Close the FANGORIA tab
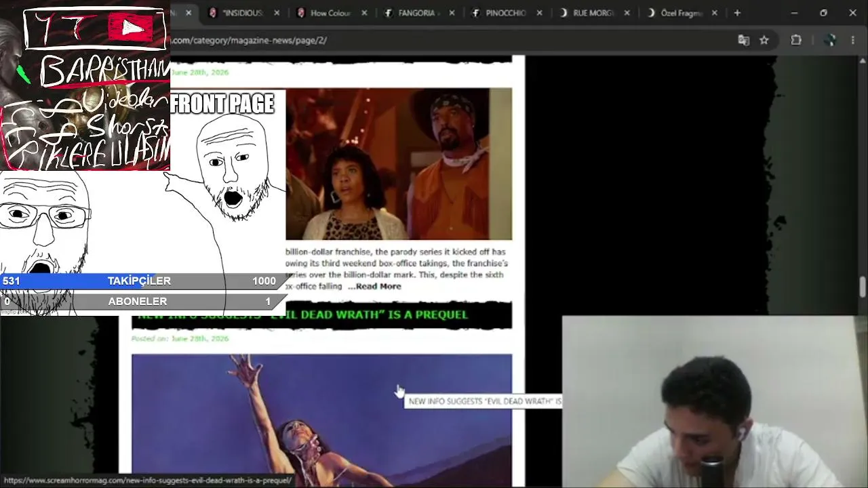Image resolution: width=868 pixels, height=488 pixels. point(452,13)
